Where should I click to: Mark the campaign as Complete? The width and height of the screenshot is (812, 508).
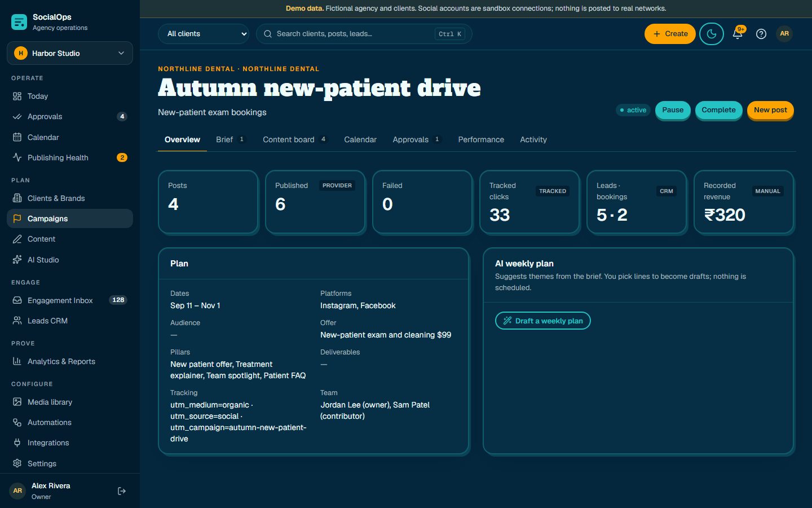[718, 110]
